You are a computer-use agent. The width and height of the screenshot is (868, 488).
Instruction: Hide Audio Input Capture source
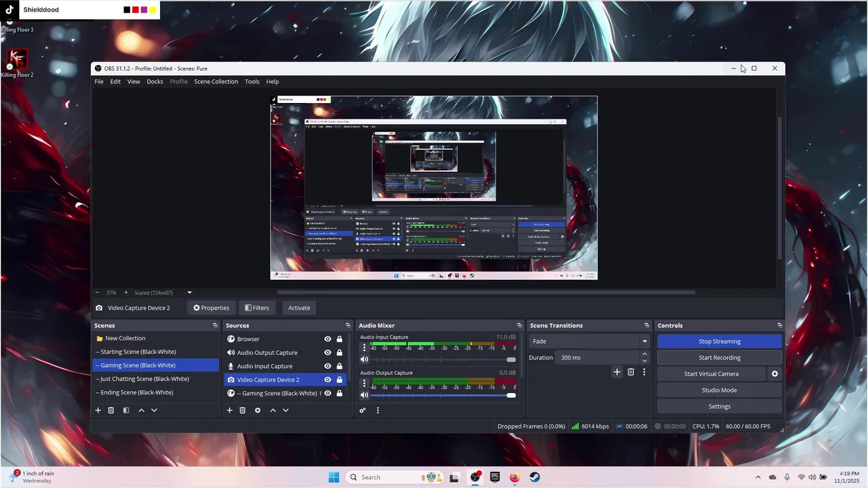328,366
